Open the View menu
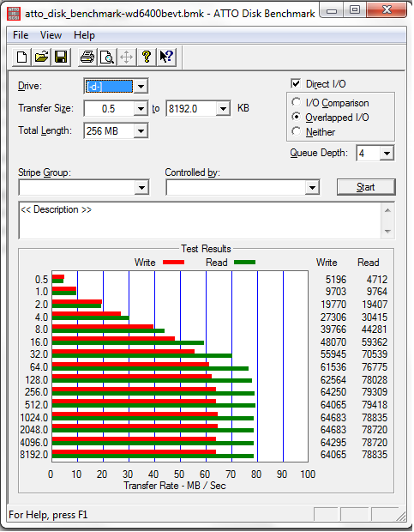 point(51,35)
